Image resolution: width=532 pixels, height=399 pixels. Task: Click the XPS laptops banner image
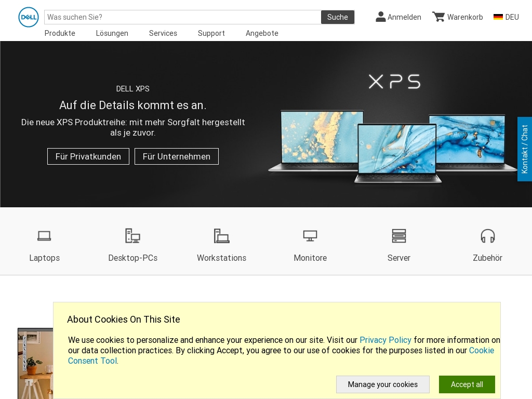(393, 146)
